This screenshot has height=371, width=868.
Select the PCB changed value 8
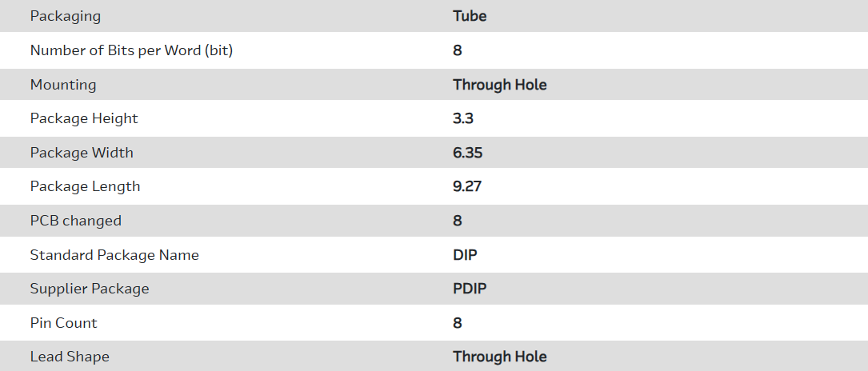(x=458, y=221)
